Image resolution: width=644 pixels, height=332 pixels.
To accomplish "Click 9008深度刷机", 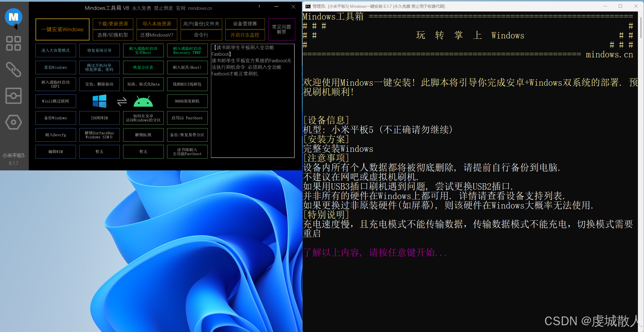I will [187, 101].
